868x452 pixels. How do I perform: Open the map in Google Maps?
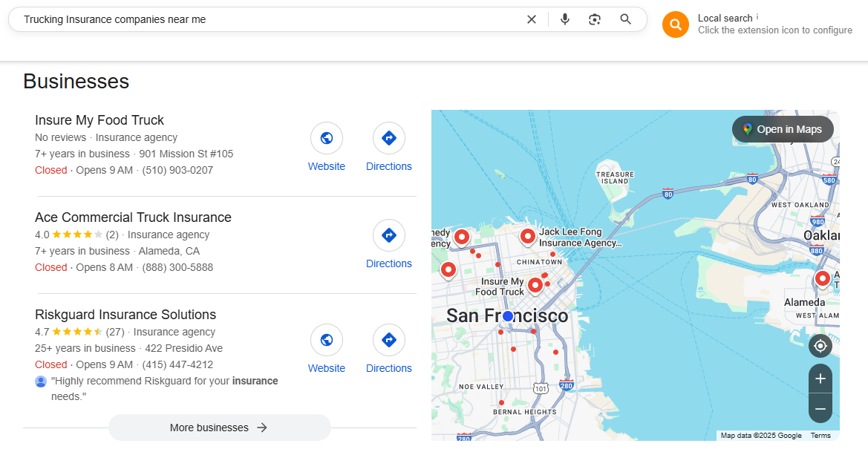coord(783,129)
